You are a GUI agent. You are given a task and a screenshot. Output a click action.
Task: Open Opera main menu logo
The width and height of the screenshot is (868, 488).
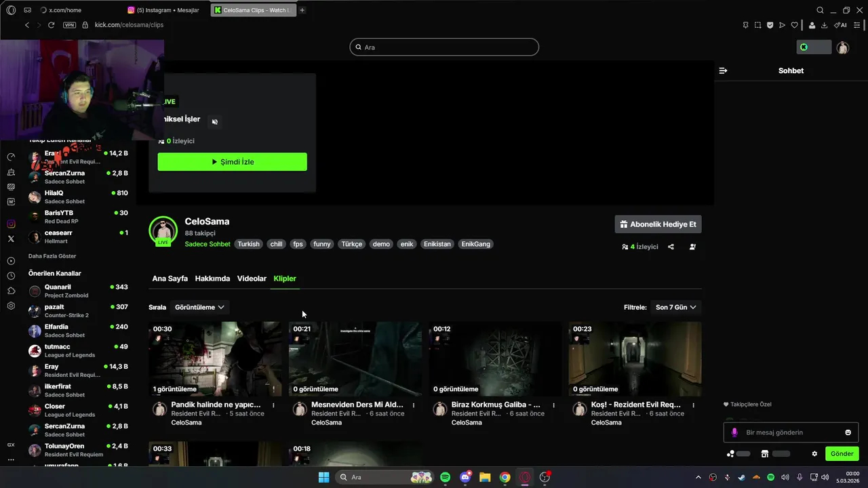(x=11, y=10)
